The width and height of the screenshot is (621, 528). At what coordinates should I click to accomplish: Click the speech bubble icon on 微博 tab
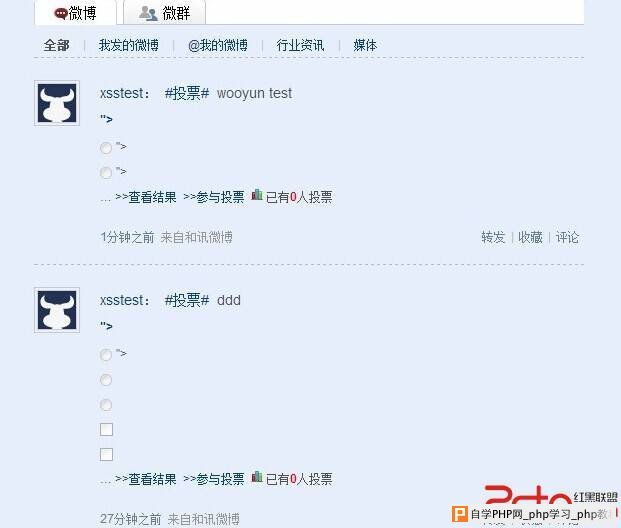[61, 14]
